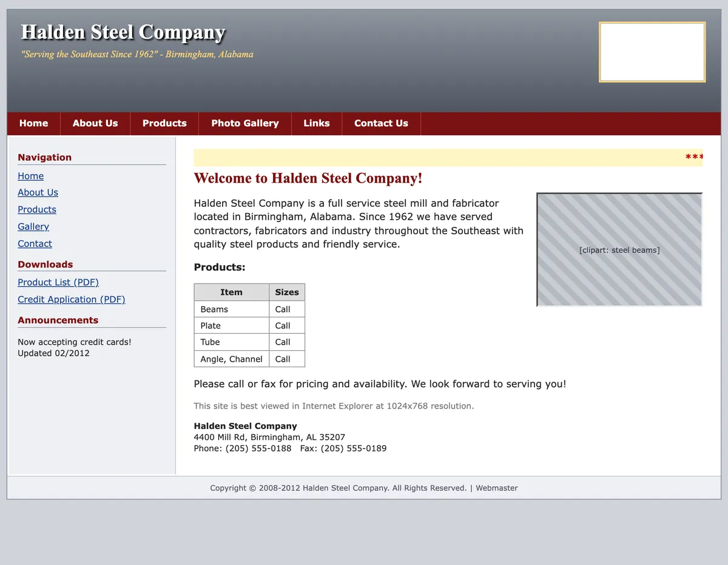Click the yellow scrolling marquee banner
The width and height of the screenshot is (728, 565).
click(448, 158)
